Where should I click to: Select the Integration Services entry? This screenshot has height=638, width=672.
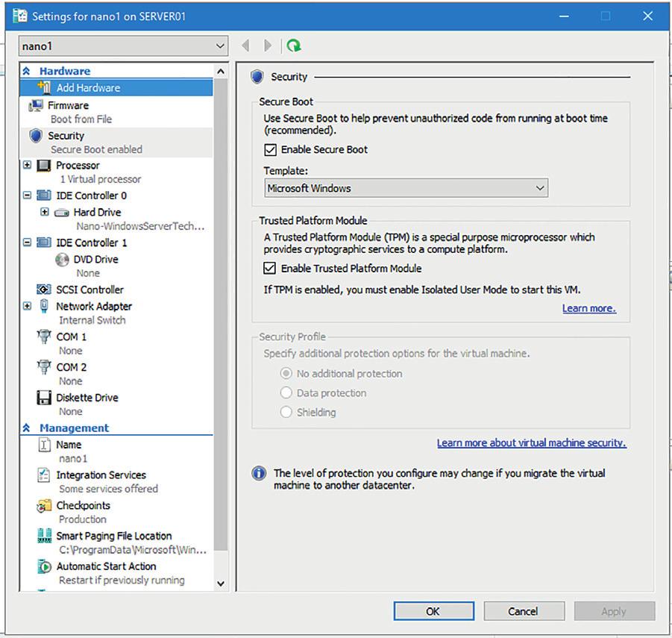(116, 482)
